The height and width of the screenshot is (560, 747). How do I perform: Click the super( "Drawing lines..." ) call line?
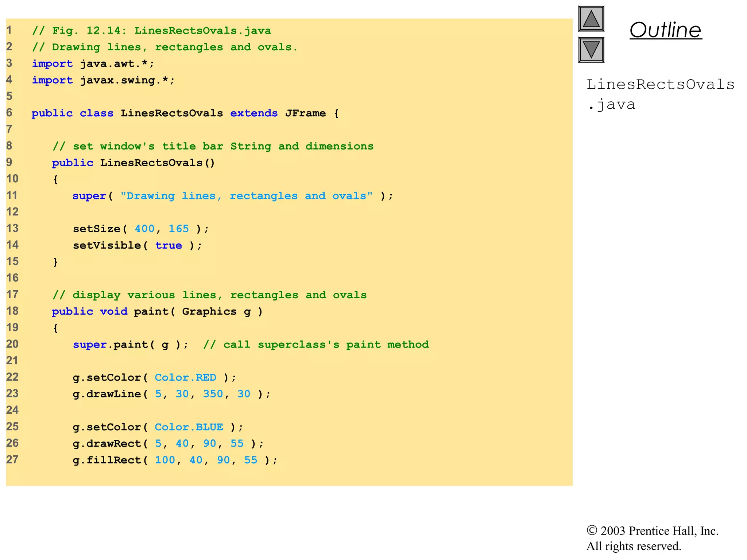tap(233, 196)
